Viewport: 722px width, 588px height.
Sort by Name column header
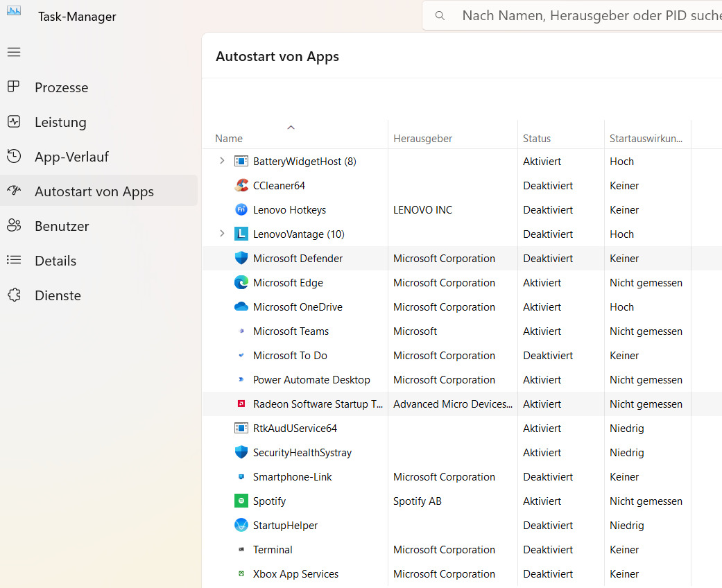coord(229,138)
